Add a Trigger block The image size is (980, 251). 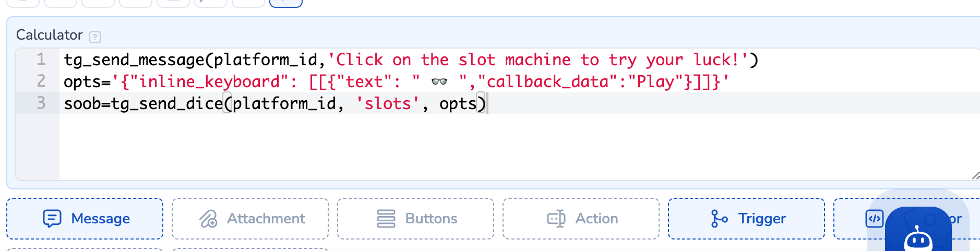click(746, 219)
